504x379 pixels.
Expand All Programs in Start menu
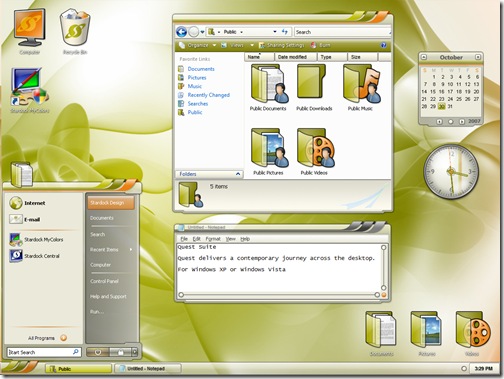pos(47,338)
